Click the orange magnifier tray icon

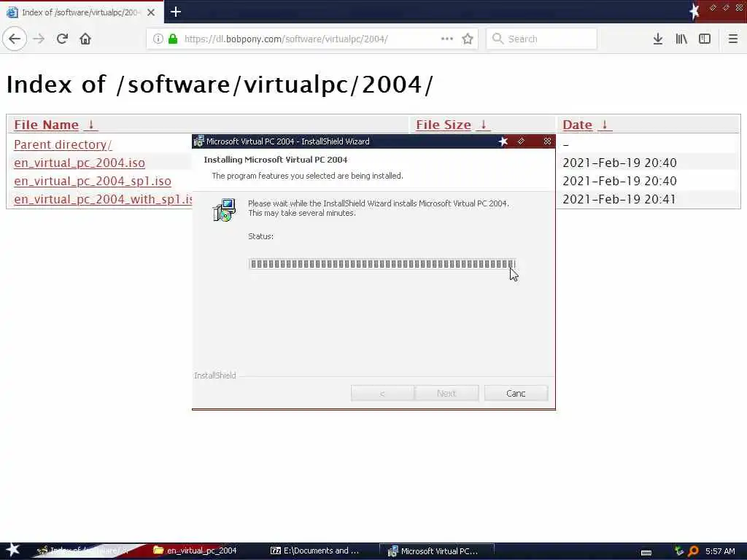point(693,551)
